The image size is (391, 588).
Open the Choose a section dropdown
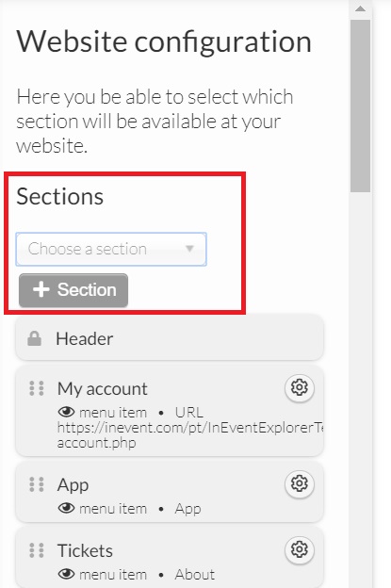(111, 249)
